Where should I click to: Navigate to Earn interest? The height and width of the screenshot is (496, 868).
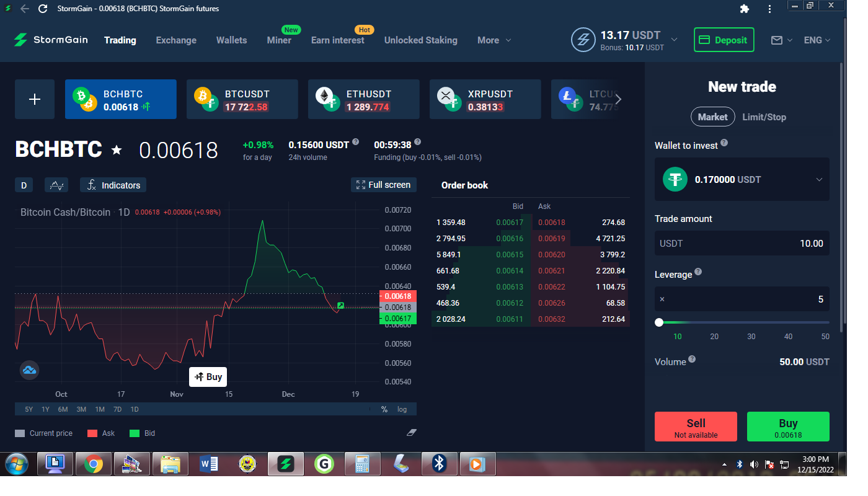tap(338, 40)
